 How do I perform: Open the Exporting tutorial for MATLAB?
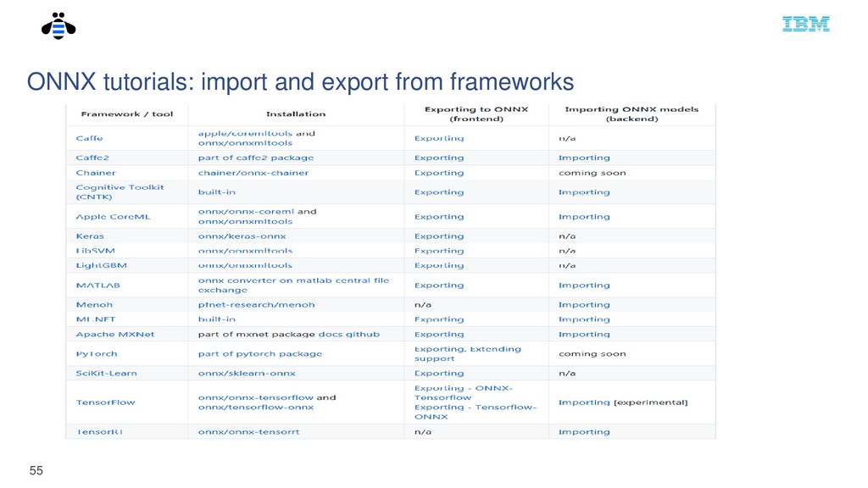tap(439, 286)
